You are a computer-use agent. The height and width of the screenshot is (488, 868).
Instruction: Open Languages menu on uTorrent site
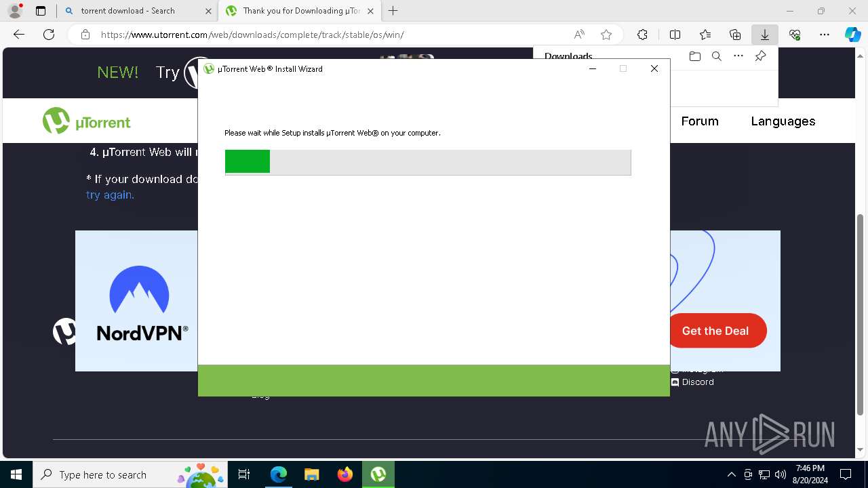point(783,121)
